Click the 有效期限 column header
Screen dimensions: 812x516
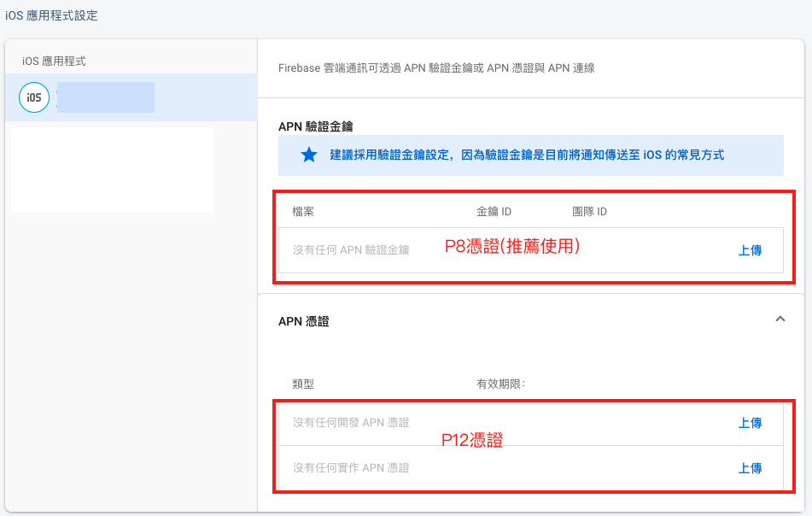click(500, 384)
